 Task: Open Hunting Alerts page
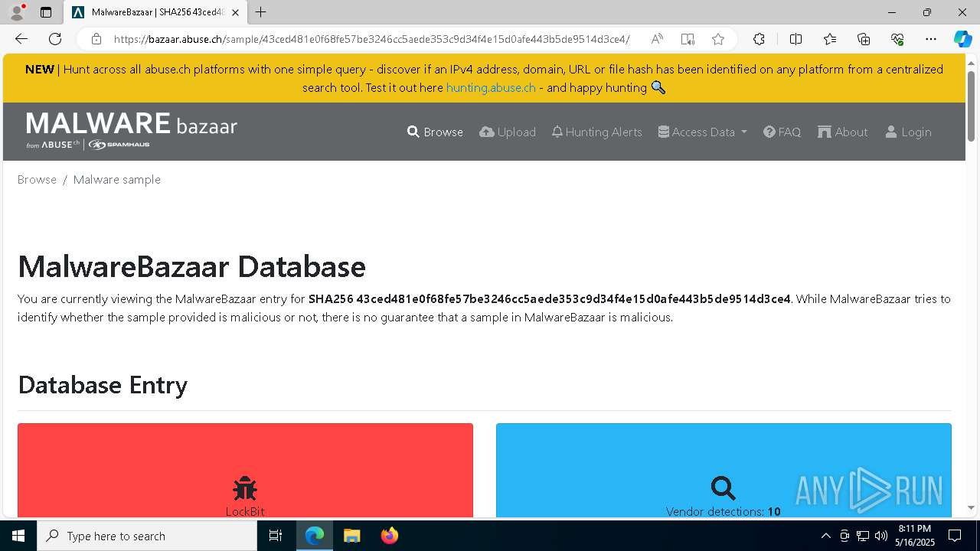pyautogui.click(x=596, y=132)
